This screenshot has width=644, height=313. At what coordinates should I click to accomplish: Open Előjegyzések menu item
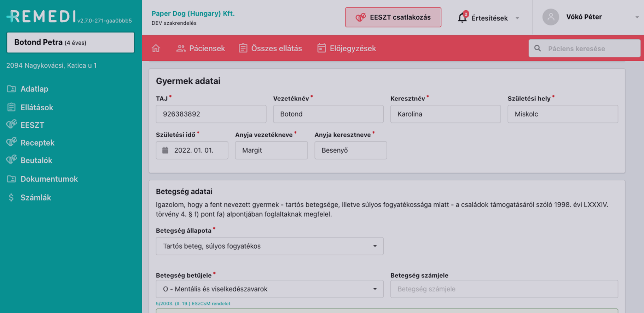point(347,48)
